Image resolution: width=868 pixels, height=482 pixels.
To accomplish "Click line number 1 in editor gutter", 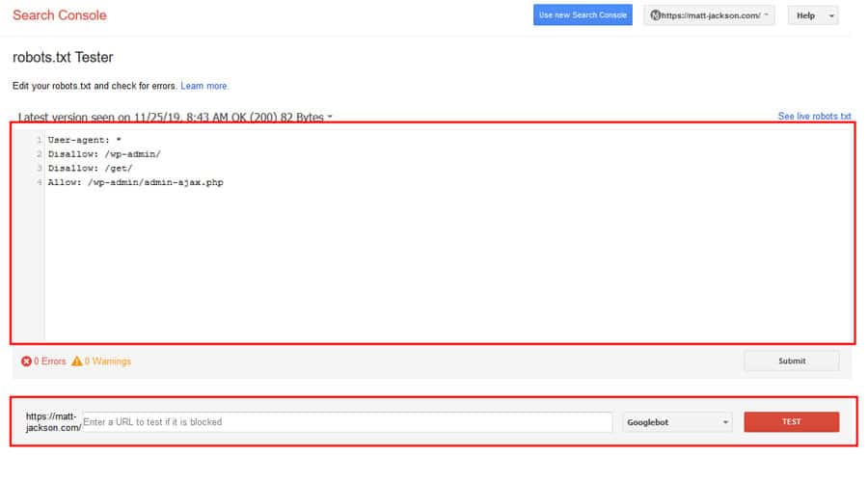I will [39, 140].
